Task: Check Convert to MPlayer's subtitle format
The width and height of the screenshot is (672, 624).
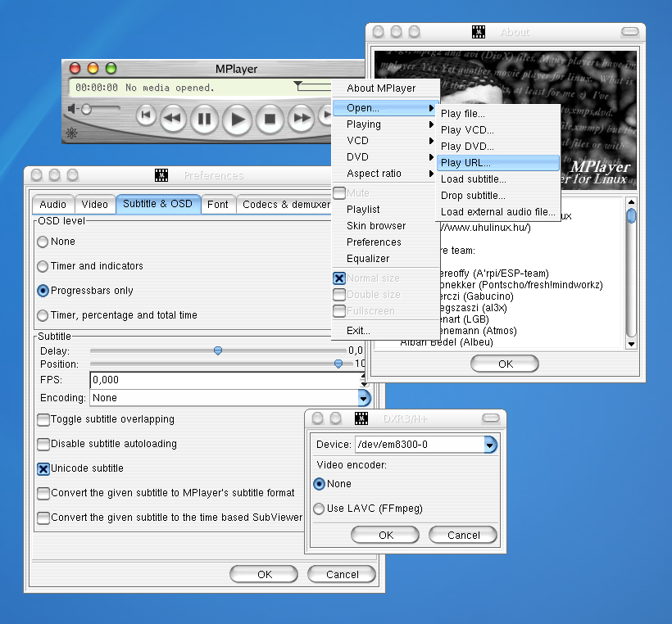Action: click(43, 493)
